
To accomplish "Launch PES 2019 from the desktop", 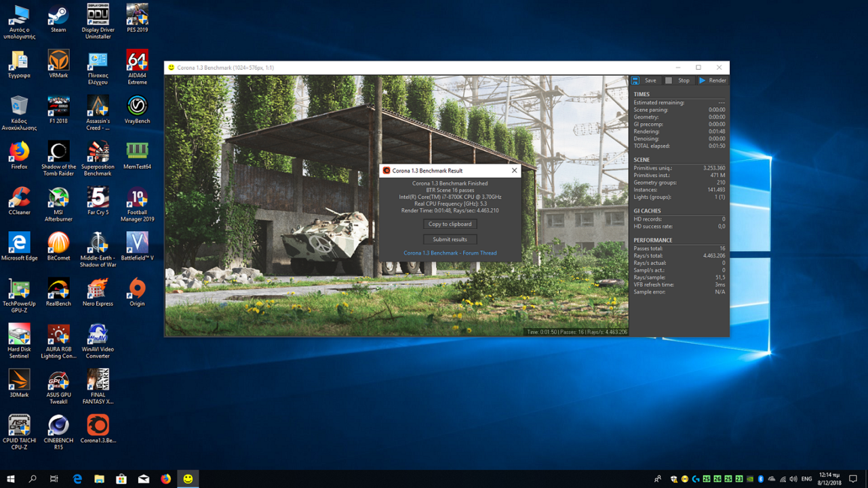I will coord(137,19).
